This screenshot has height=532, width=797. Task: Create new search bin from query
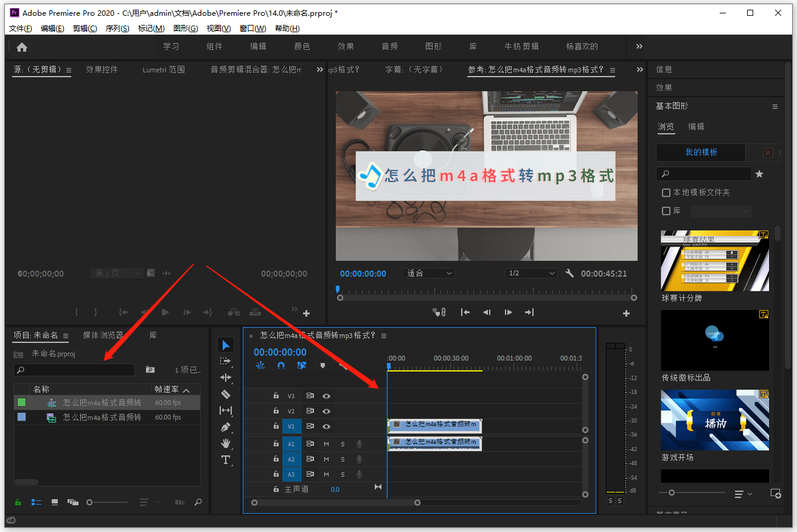[x=150, y=370]
